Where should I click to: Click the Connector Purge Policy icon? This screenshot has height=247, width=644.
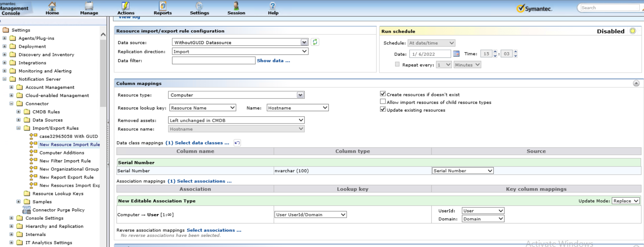27,210
